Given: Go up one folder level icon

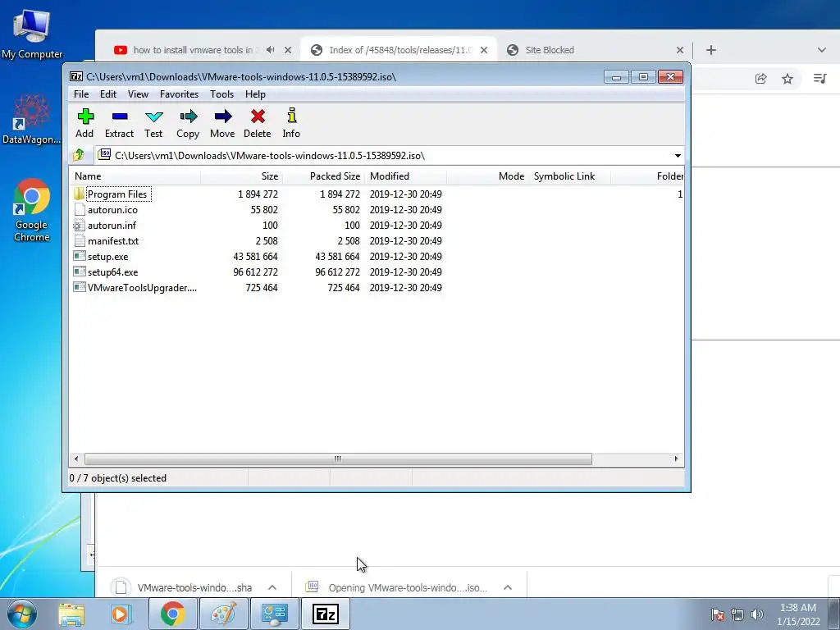Looking at the screenshot, I should (x=79, y=155).
